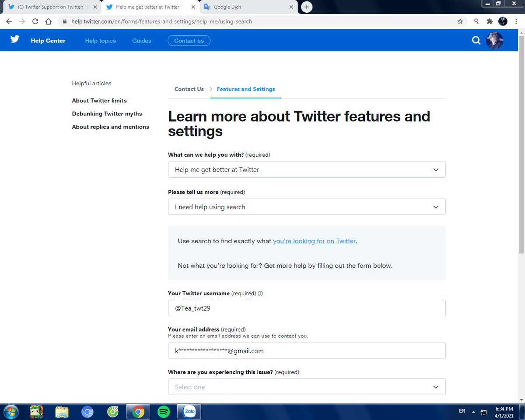This screenshot has width=525, height=420.
Task: Open the Chromium icon in taskbar
Action: [87, 412]
